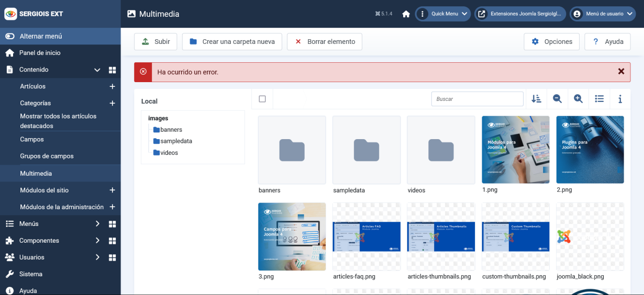Open Menús dashboard grid icon
This screenshot has width=644, height=295.
coord(112,224)
